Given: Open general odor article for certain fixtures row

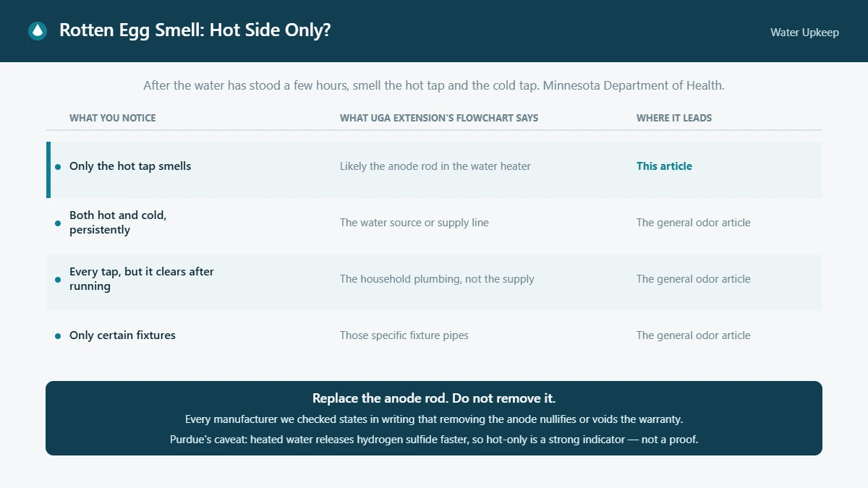Looking at the screenshot, I should click(694, 335).
